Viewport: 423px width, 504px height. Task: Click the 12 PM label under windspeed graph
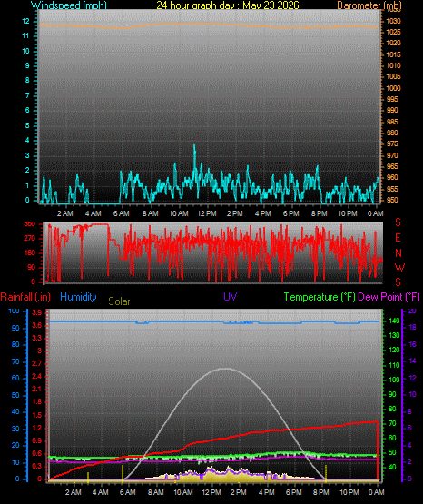(x=207, y=213)
